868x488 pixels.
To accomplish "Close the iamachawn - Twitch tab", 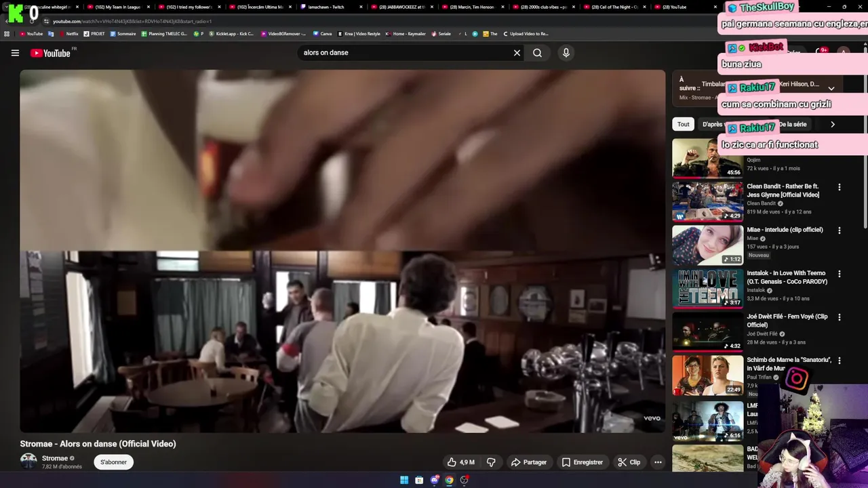I will 361,7.
